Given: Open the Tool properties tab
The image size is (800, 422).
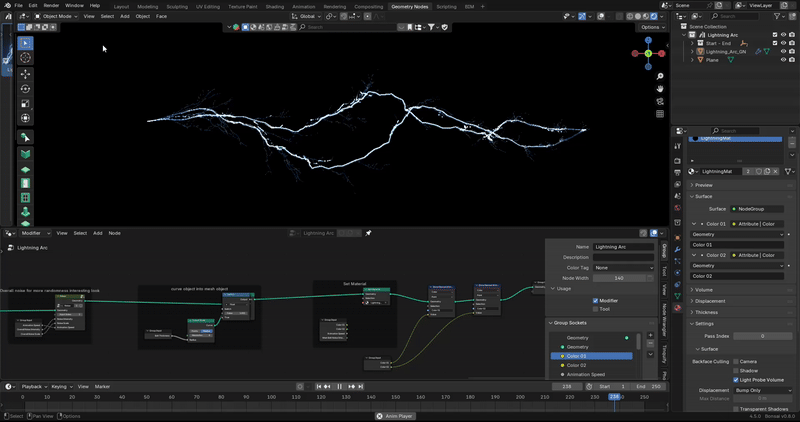Looking at the screenshot, I should (678, 146).
